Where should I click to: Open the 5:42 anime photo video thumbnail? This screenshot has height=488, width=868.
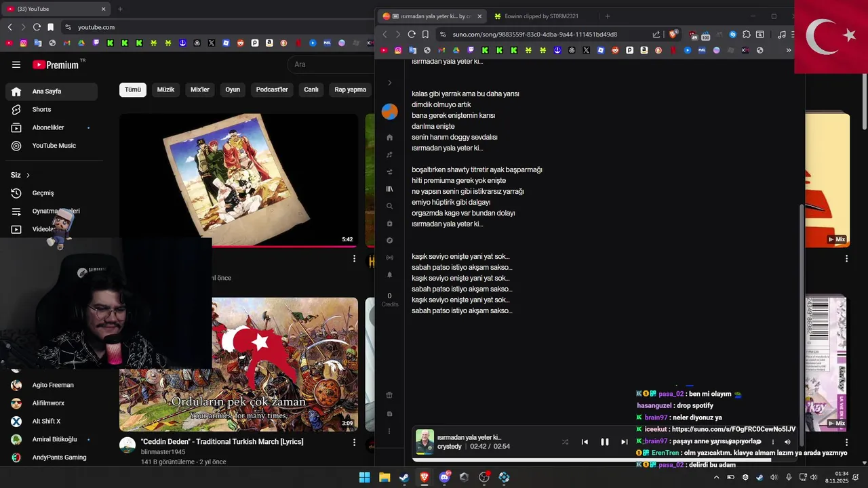coord(239,180)
